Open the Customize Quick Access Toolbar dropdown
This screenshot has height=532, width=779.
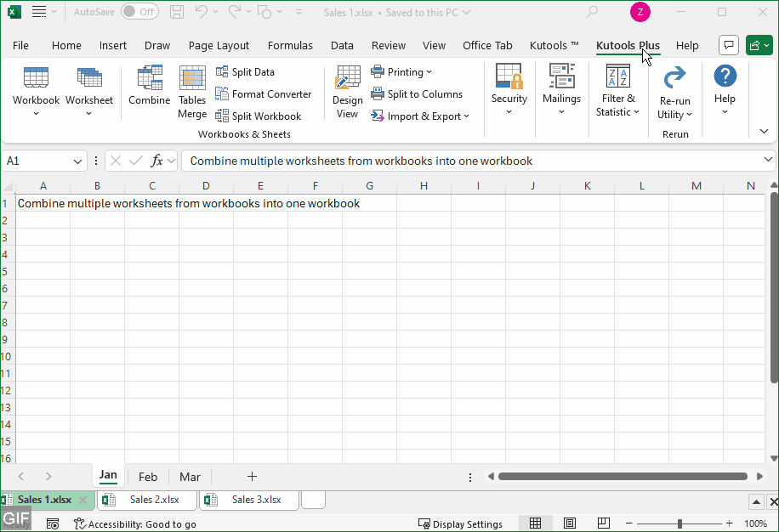(x=299, y=12)
